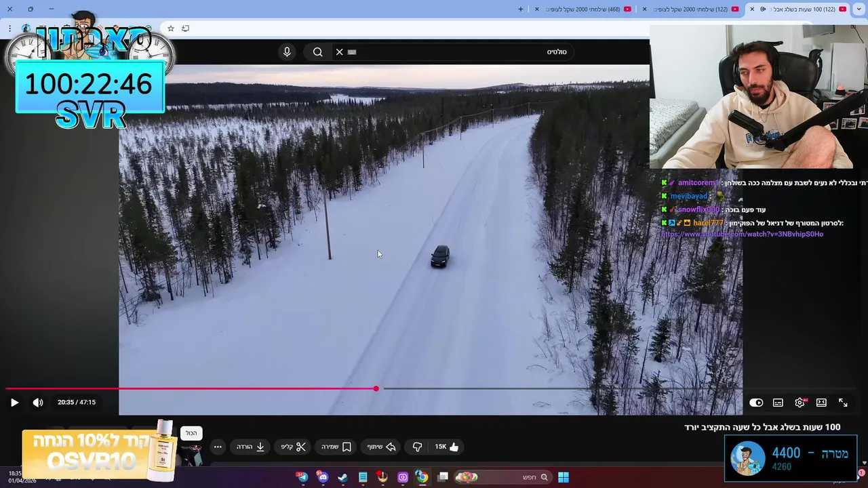Create a clip with קליפ button

coord(294,447)
